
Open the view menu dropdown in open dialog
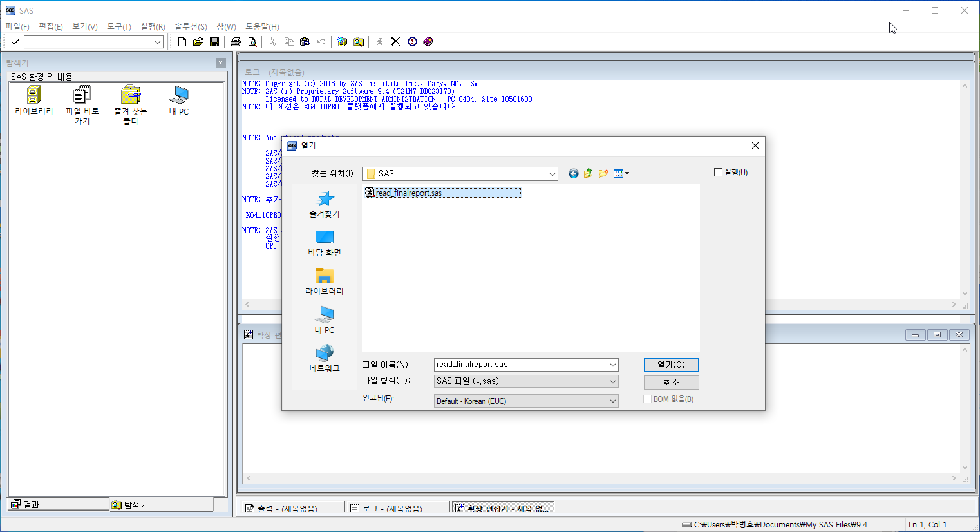tap(621, 173)
